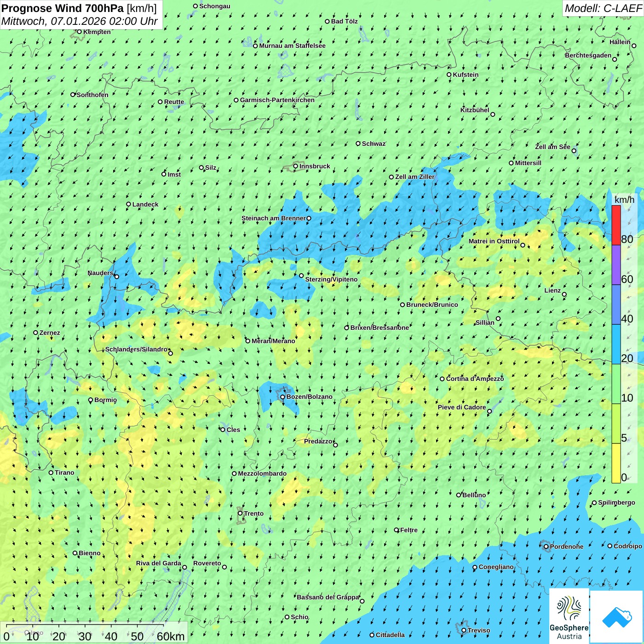
Task: Click the Matrei in Osttirol label
Action: [494, 241]
